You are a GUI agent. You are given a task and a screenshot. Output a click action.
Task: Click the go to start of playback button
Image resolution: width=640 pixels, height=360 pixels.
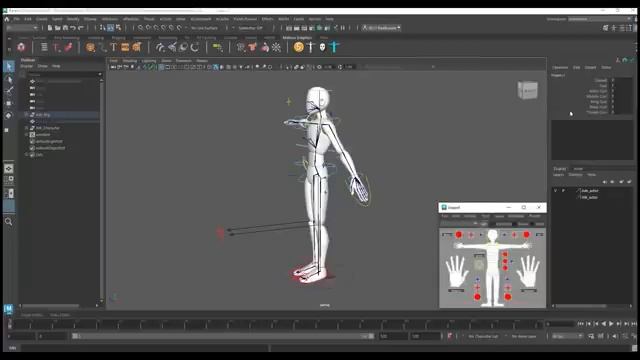[581, 324]
